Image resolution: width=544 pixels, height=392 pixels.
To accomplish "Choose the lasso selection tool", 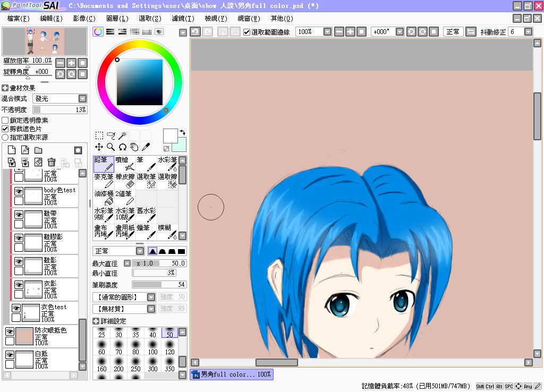I will coord(110,135).
